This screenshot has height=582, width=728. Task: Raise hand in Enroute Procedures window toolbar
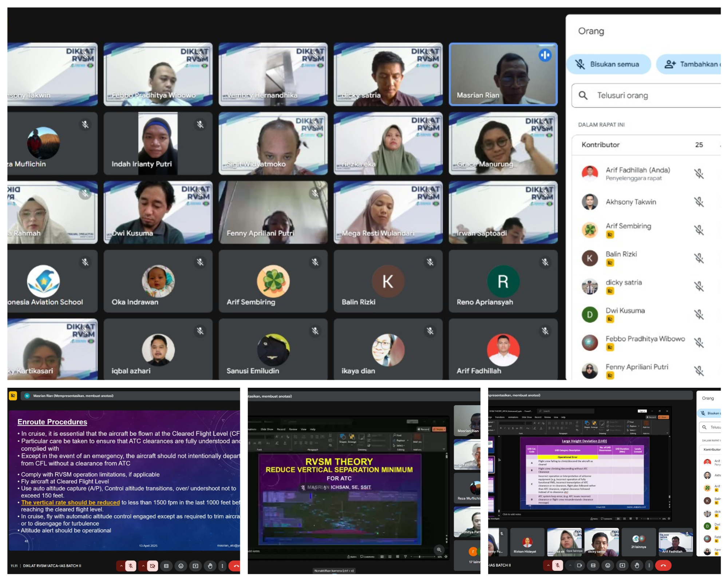(210, 566)
